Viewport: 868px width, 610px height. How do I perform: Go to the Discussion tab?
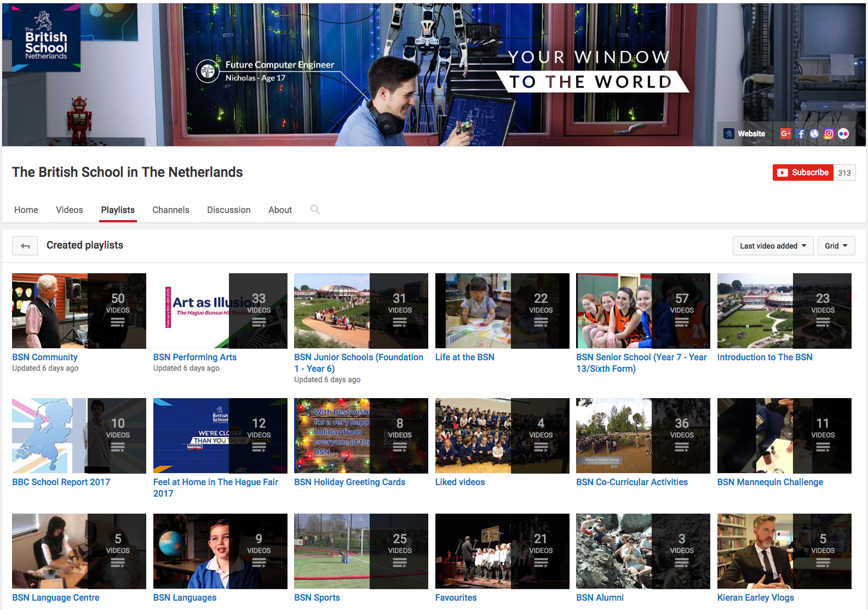coord(228,210)
